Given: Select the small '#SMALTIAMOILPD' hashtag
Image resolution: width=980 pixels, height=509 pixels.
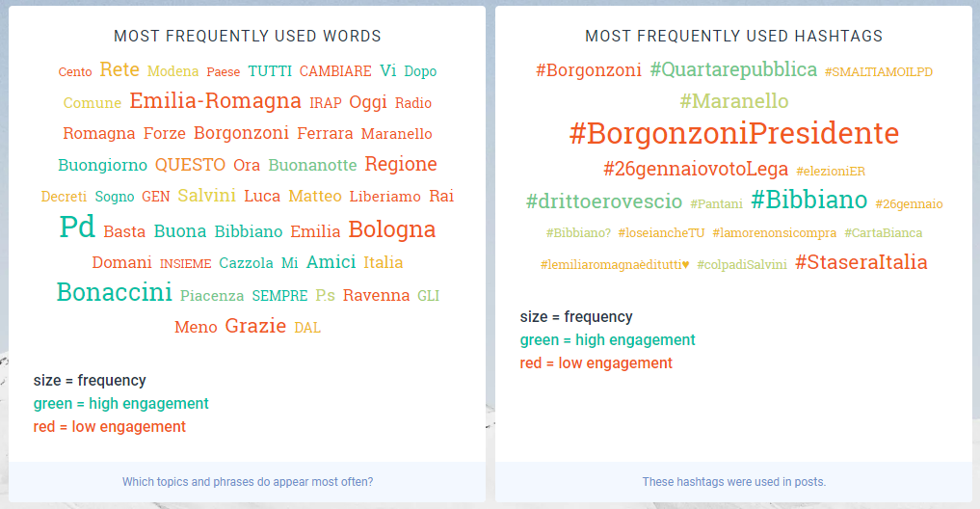Looking at the screenshot, I should pyautogui.click(x=879, y=72).
